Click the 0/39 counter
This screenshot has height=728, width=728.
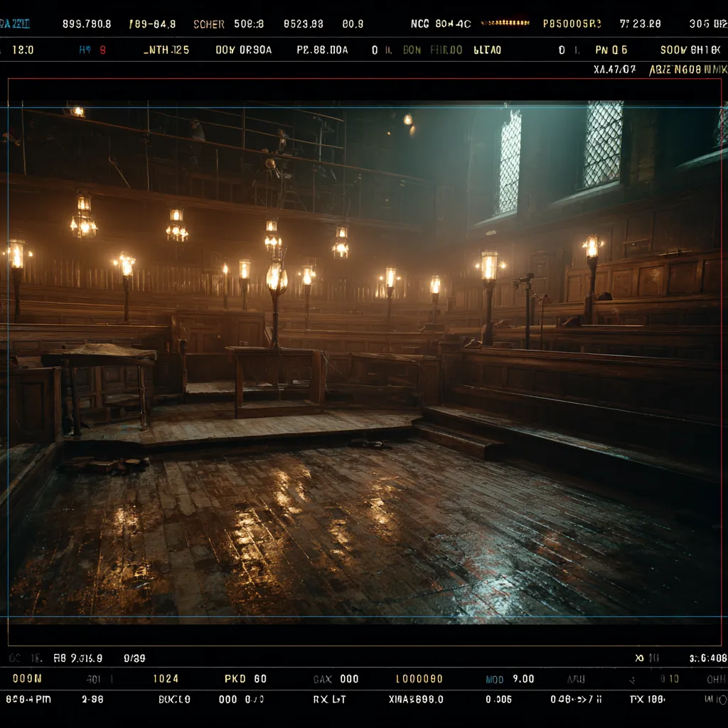(134, 658)
